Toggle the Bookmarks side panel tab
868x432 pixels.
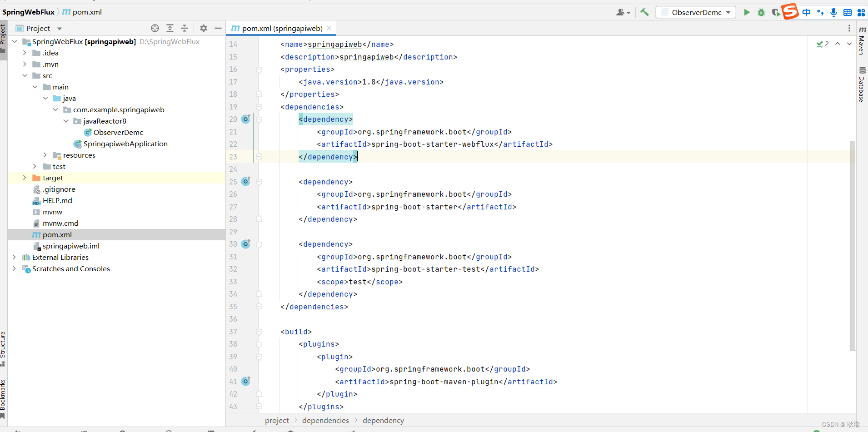[3, 399]
